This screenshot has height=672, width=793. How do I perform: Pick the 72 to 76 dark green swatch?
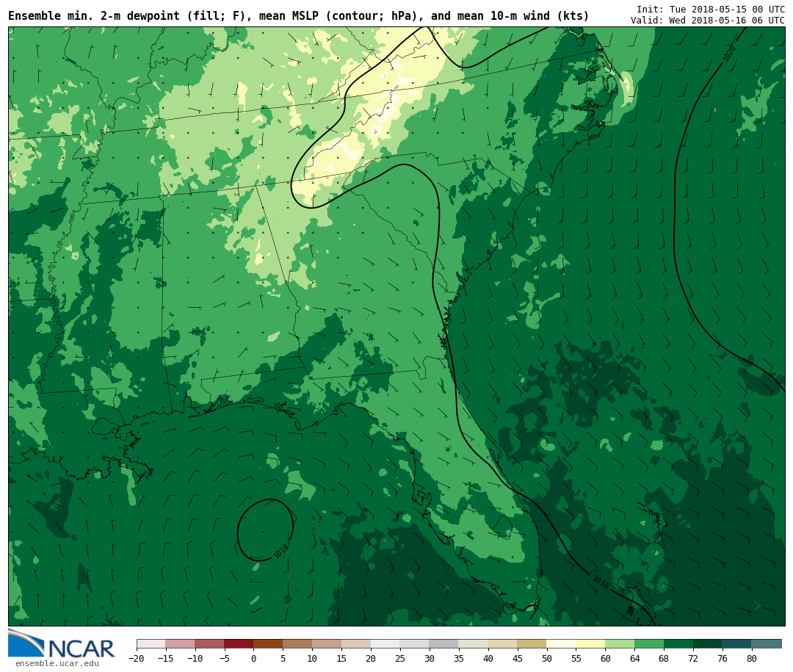tap(708, 643)
